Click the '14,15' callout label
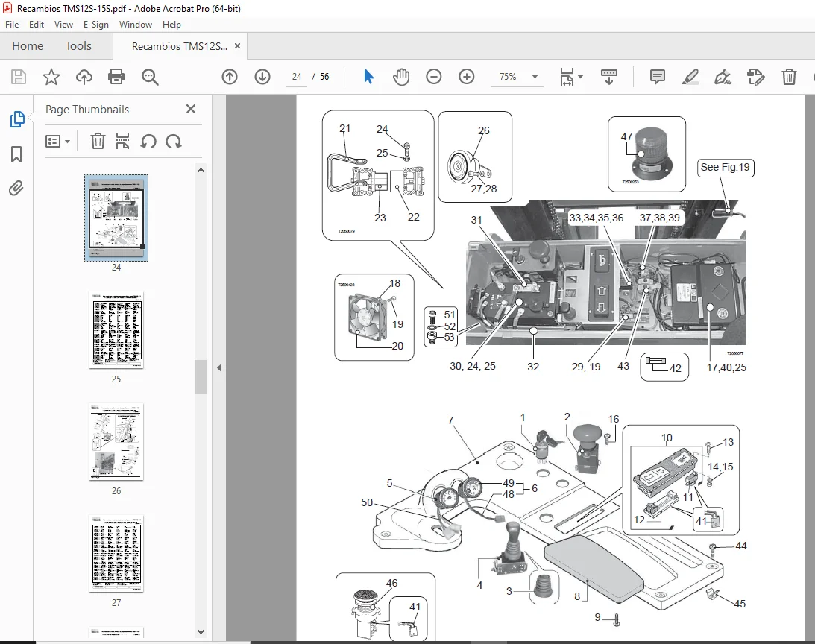Viewport: 815px width, 644px height. coord(720,467)
